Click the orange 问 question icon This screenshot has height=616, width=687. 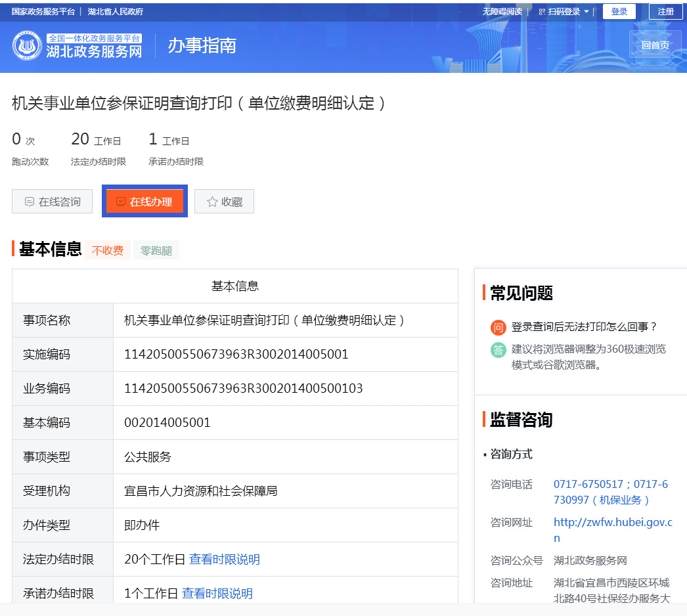point(499,327)
